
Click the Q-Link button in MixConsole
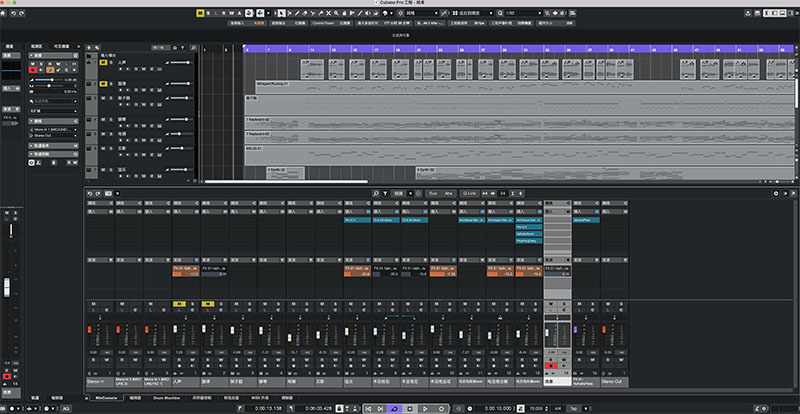tap(469, 193)
